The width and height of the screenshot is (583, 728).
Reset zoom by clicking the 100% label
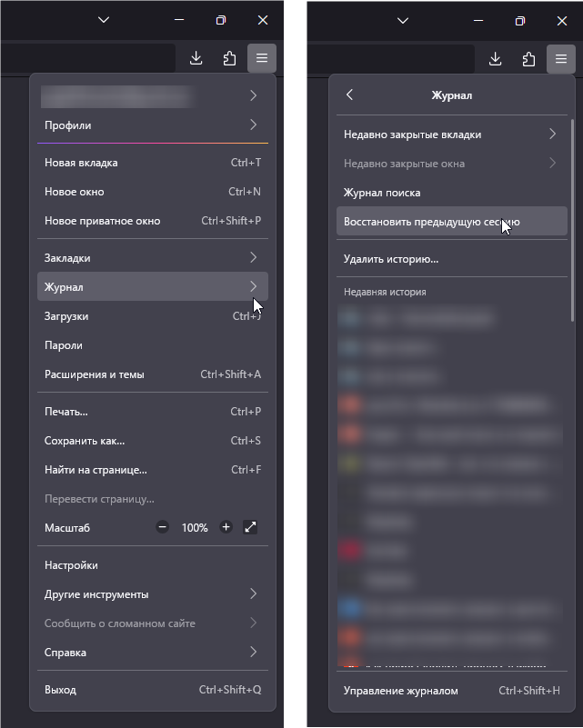tap(195, 527)
